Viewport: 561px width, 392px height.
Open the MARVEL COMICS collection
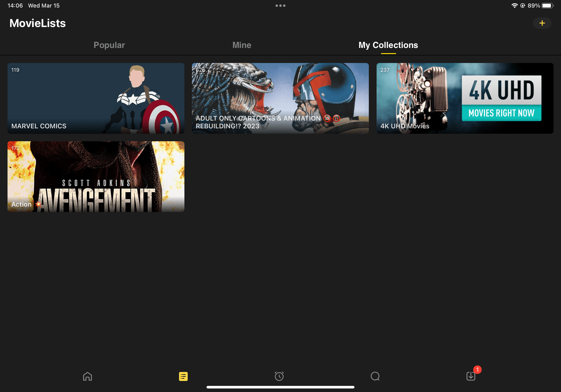tap(96, 98)
